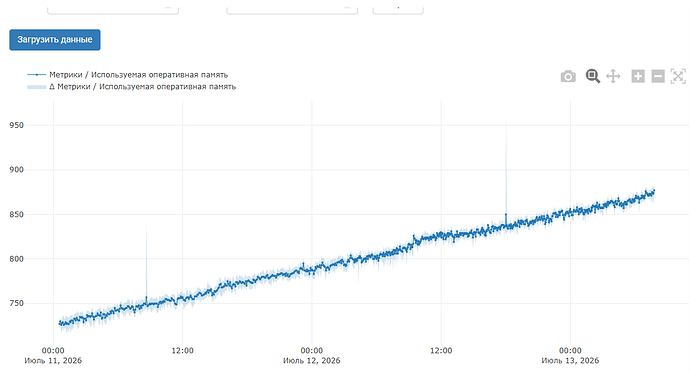Zoom out with the minus icon
Viewport: 690px width, 377px height.
tap(658, 76)
